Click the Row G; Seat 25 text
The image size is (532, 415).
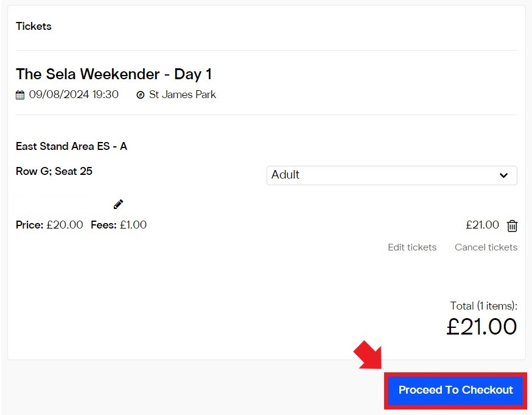click(x=54, y=171)
